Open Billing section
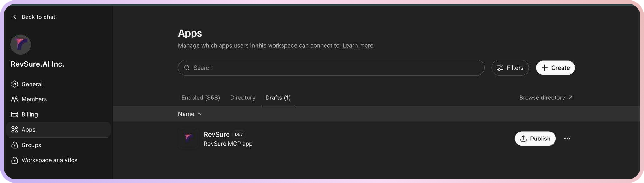The image size is (644, 183). pos(59,114)
